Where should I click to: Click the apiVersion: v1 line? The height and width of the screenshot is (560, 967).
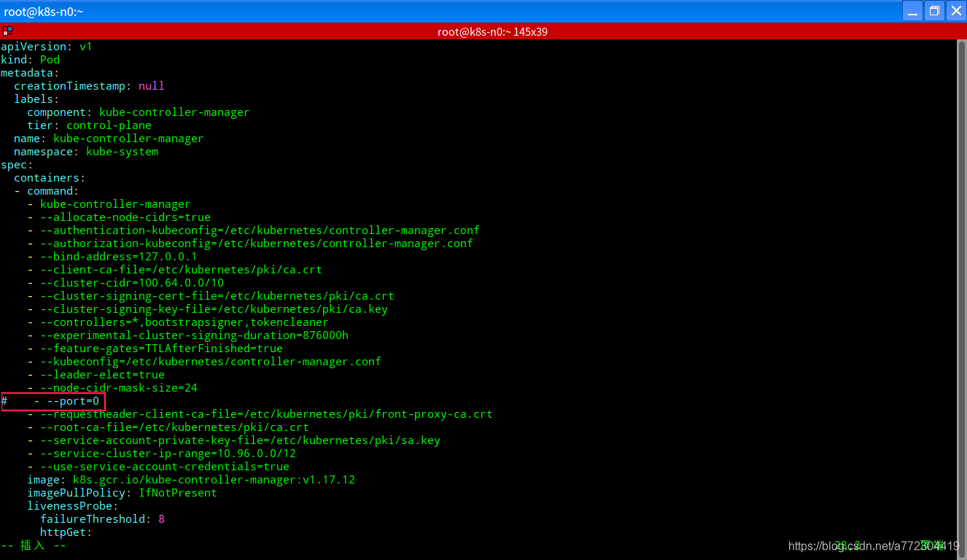point(47,46)
